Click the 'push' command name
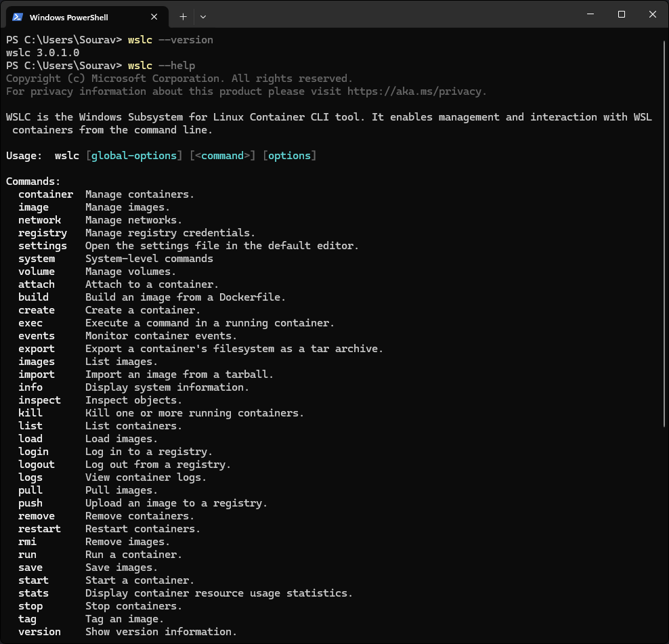Image resolution: width=669 pixels, height=644 pixels. pyautogui.click(x=30, y=503)
